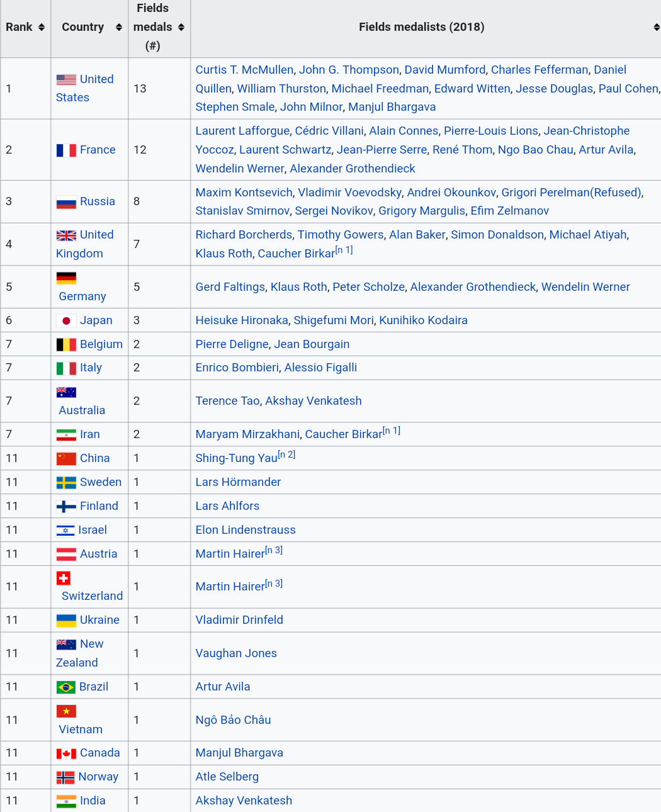Click the Japan flag icon
Image resolution: width=661 pixels, height=812 pixels.
pos(66,321)
